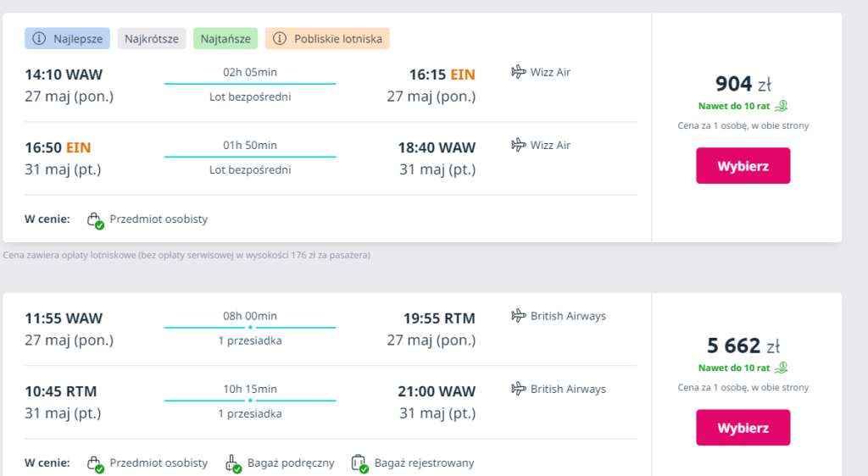868x476 pixels.
Task: Click the orange EIN arrival airport code
Action: [463, 75]
